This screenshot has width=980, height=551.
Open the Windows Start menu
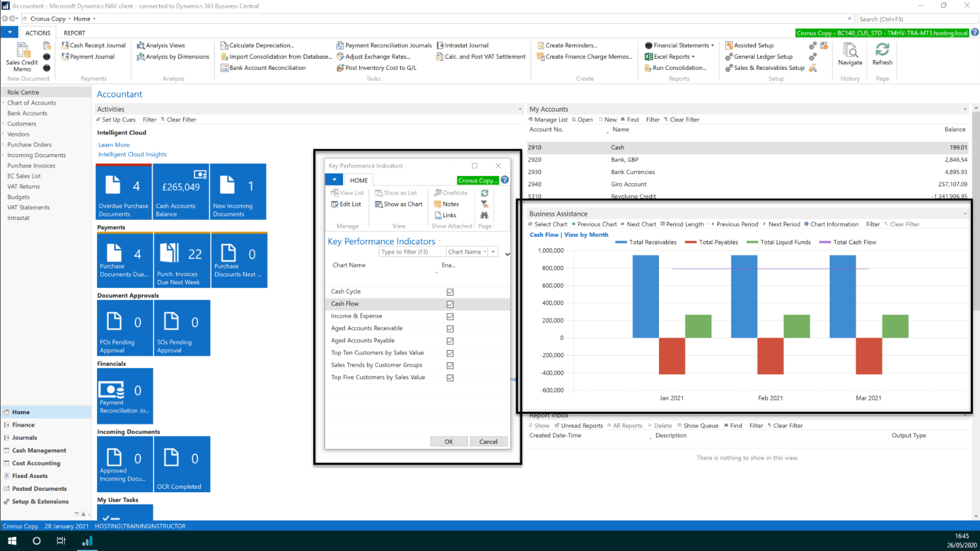[x=12, y=541]
